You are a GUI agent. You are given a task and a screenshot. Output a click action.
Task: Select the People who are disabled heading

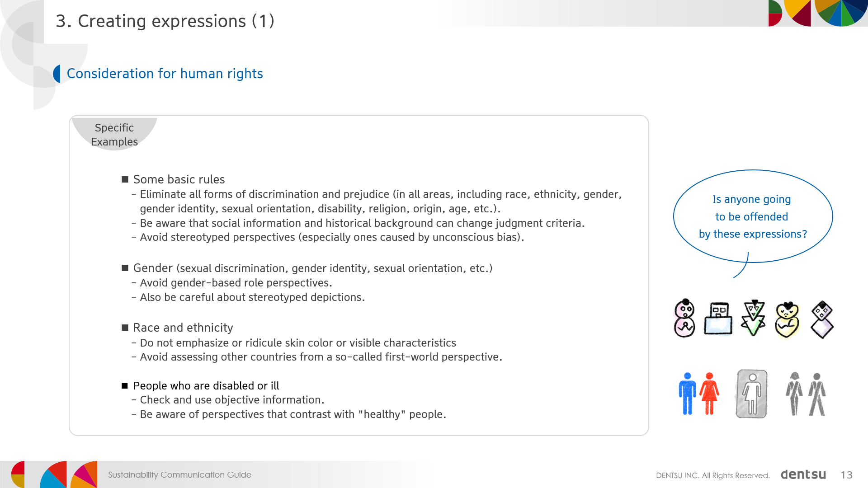pos(206,386)
